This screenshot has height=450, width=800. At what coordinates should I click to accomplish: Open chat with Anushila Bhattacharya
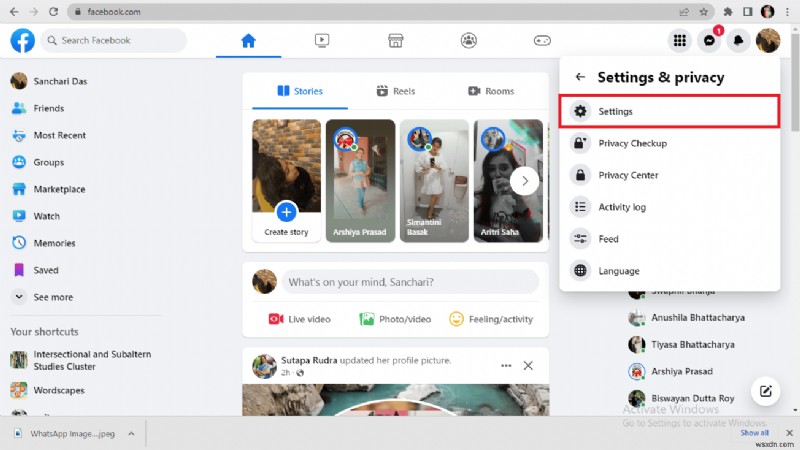pyautogui.click(x=699, y=318)
